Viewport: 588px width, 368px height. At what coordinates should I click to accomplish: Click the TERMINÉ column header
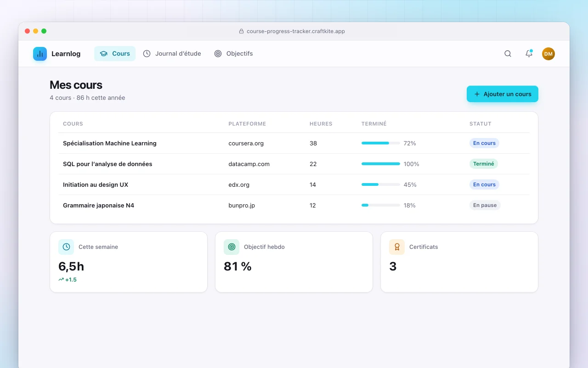374,124
